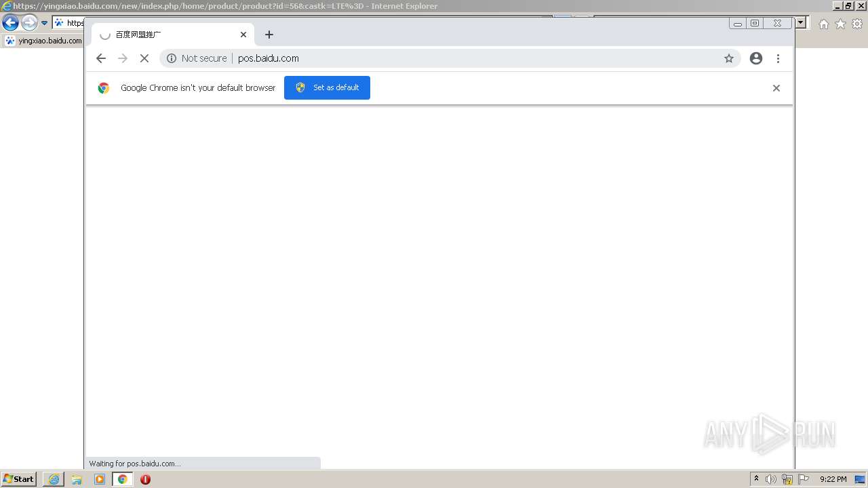Open the Chrome profile account icon

756,58
